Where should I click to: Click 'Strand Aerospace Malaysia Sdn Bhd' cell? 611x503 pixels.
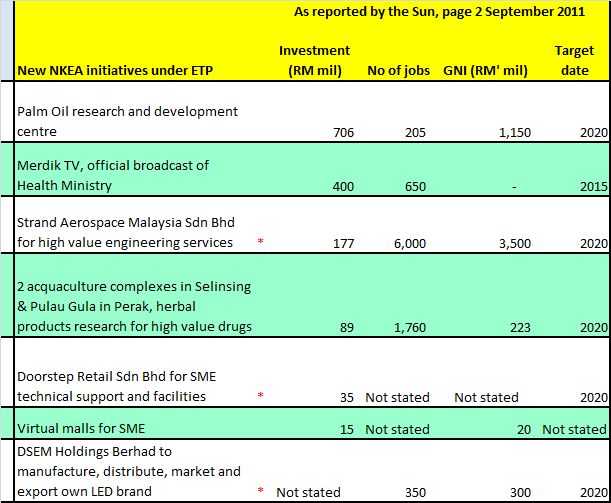(126, 232)
